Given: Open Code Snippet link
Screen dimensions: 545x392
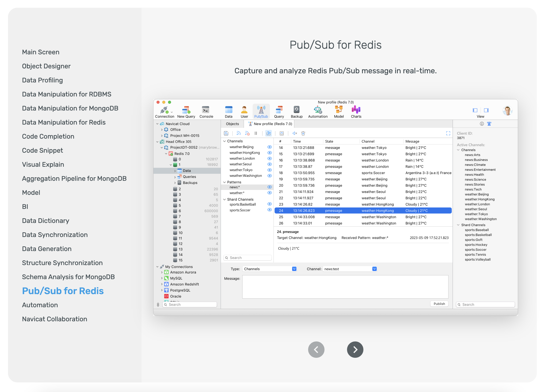Looking at the screenshot, I should tap(43, 150).
